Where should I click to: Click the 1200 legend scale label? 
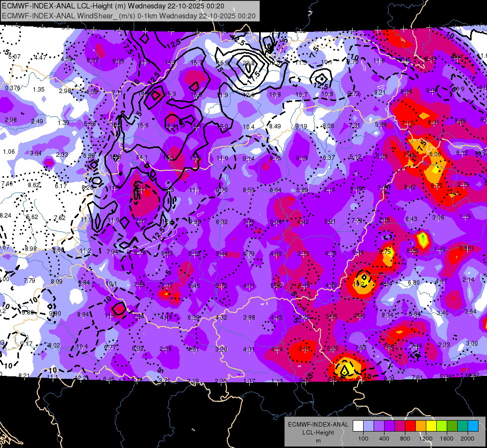[x=425, y=439]
